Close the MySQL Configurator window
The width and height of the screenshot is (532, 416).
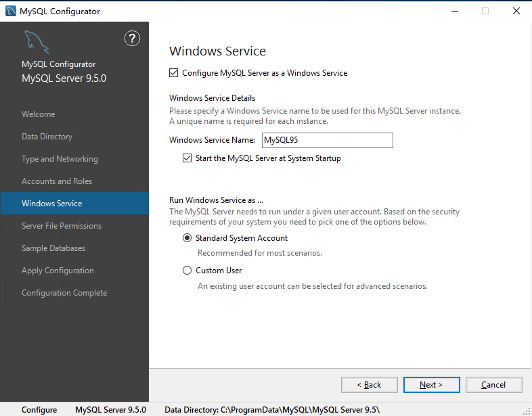[516, 11]
